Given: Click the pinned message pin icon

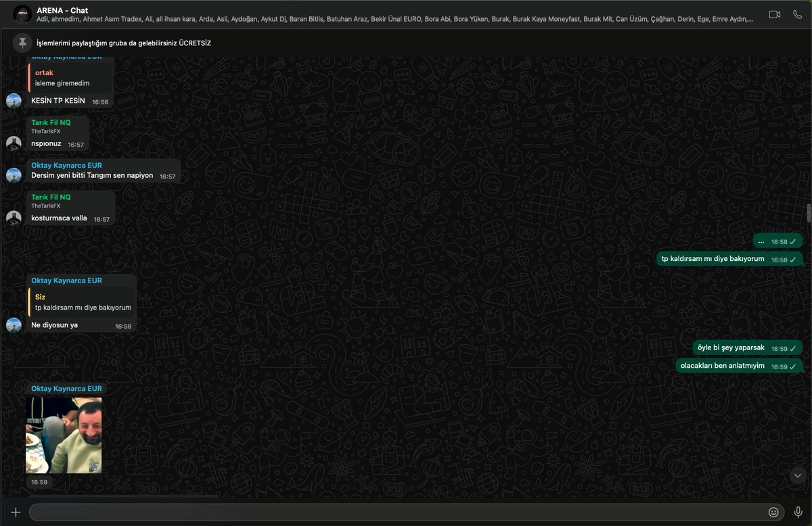Looking at the screenshot, I should (x=22, y=43).
